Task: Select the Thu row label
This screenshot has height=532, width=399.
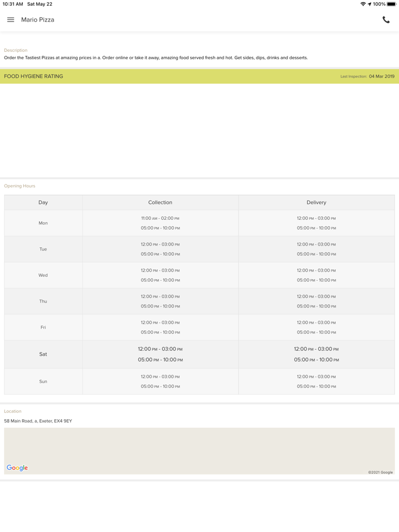Action: point(43,301)
